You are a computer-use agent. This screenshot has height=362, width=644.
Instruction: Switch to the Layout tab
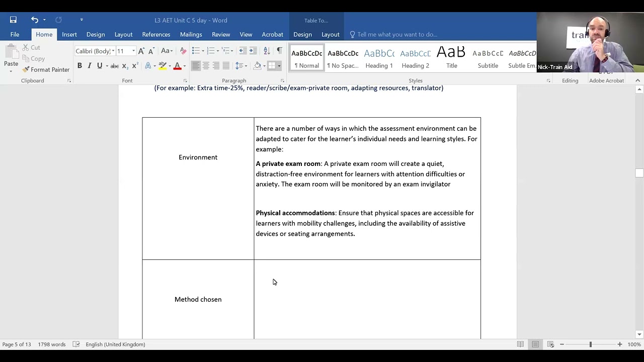point(123,34)
